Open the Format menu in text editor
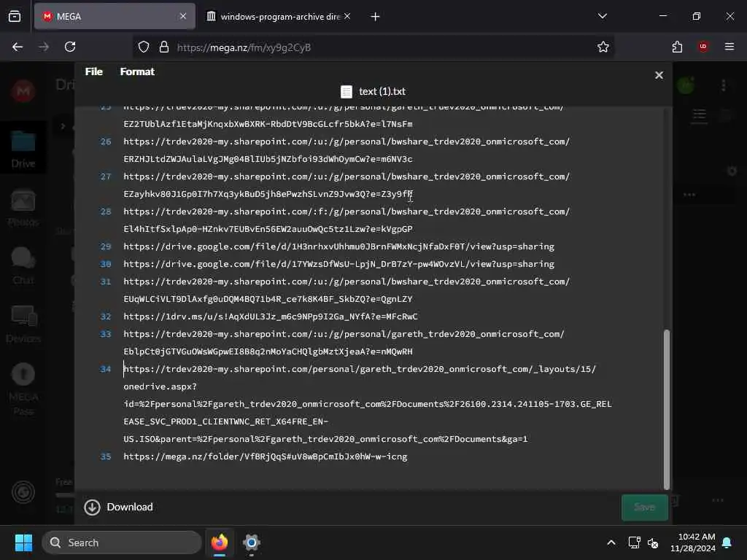 coord(137,71)
